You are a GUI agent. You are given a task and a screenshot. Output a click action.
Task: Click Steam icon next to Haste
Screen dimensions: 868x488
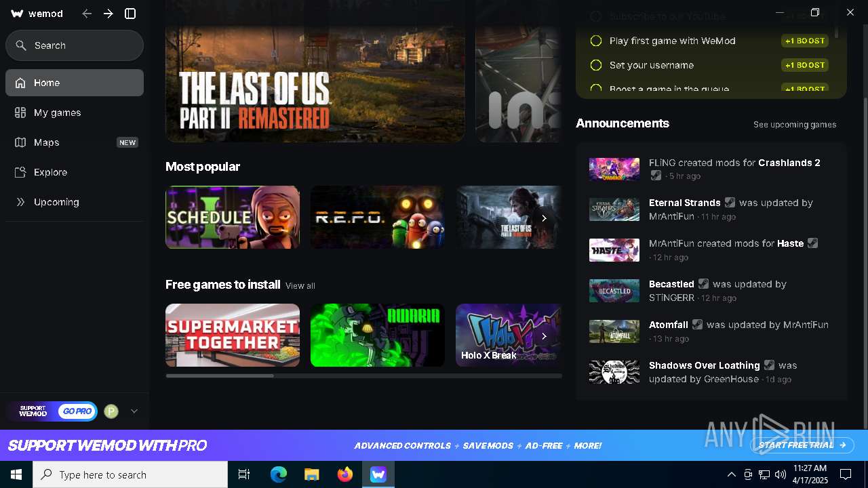(812, 243)
